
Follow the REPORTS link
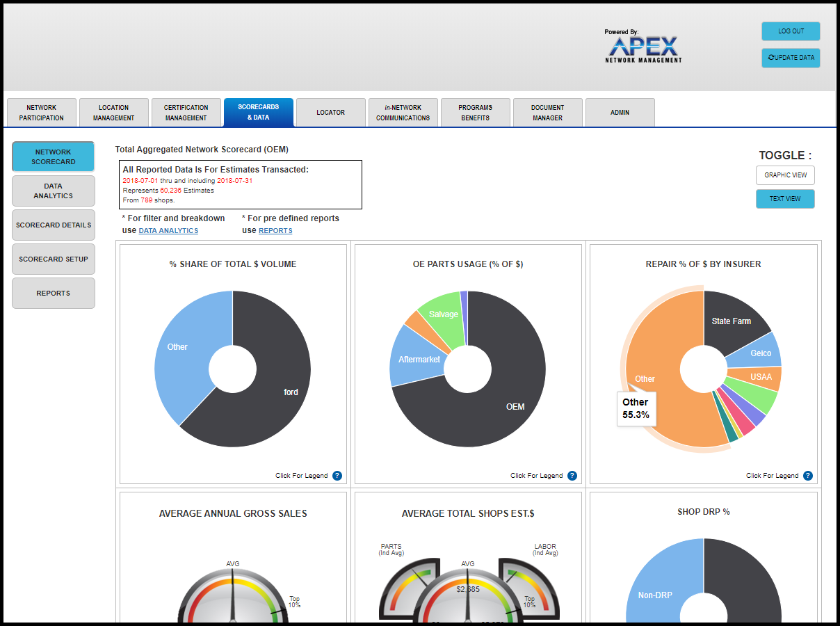tap(275, 231)
